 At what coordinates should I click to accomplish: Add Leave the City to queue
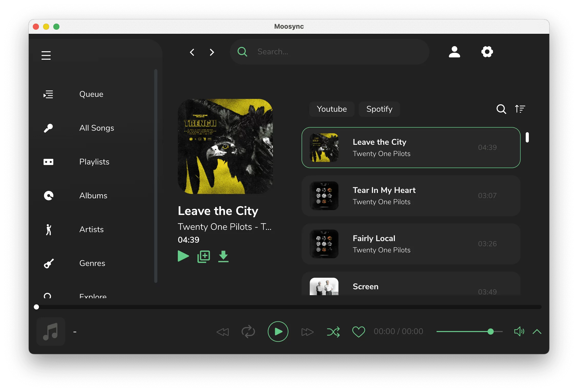pyautogui.click(x=204, y=256)
